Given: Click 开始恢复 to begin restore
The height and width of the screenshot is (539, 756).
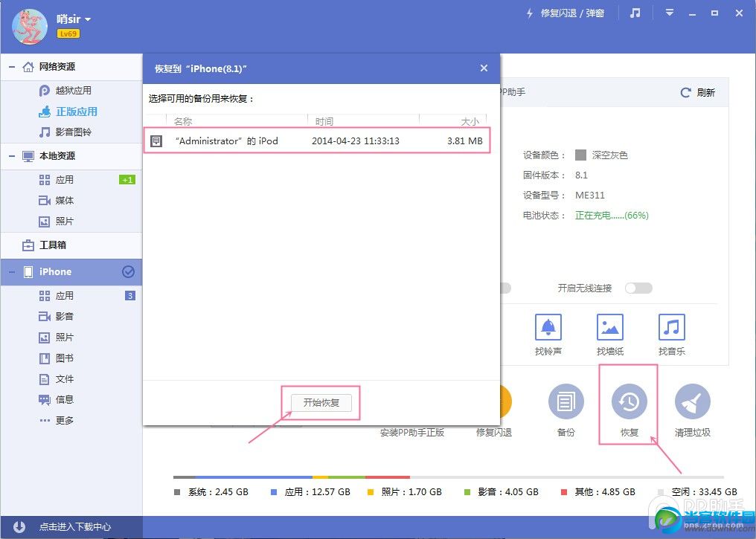Looking at the screenshot, I should coord(321,403).
